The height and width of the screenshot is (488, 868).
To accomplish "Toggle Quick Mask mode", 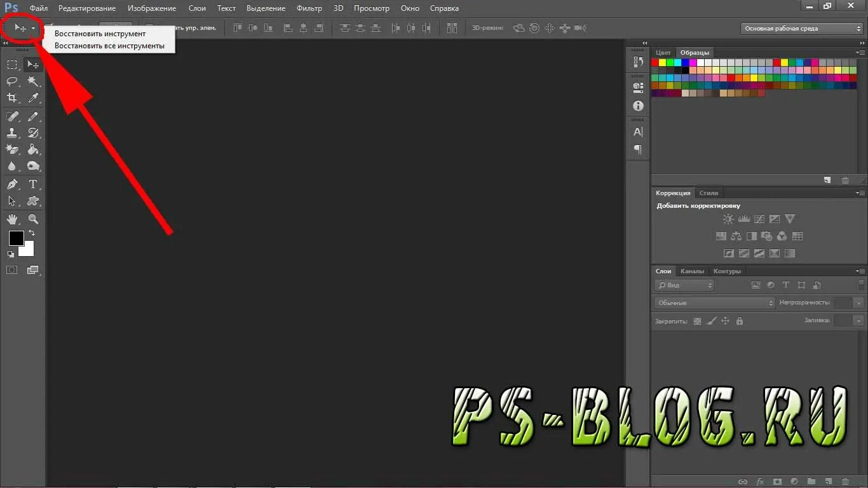I will [11, 270].
